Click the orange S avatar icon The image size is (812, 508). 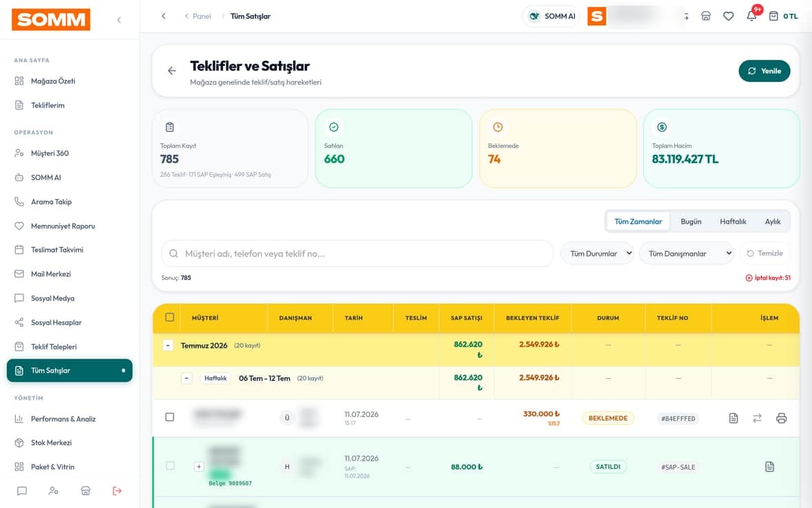tap(597, 16)
